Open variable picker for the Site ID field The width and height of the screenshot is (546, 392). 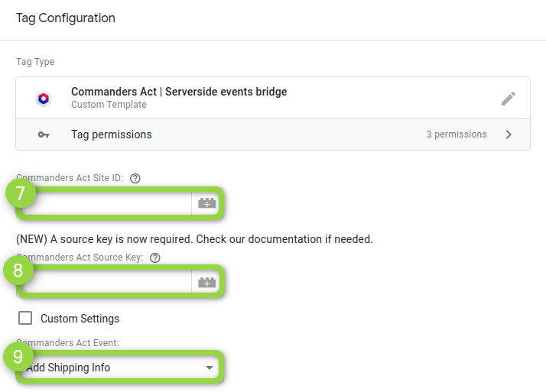click(207, 203)
